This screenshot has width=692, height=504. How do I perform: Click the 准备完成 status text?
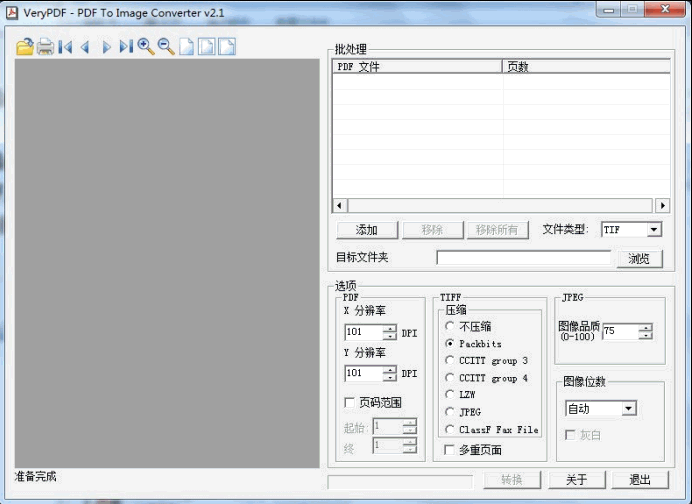coord(35,477)
